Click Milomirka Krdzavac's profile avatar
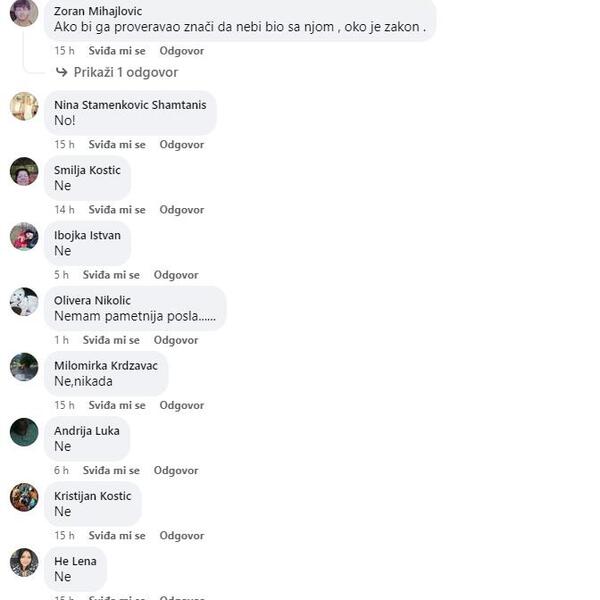Viewport: 600px width, 600px height. pos(24,367)
